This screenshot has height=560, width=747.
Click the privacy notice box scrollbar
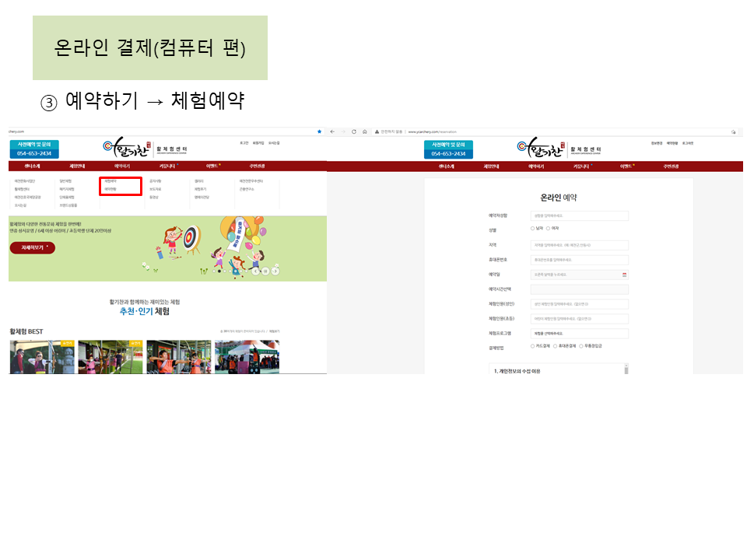pos(626,369)
